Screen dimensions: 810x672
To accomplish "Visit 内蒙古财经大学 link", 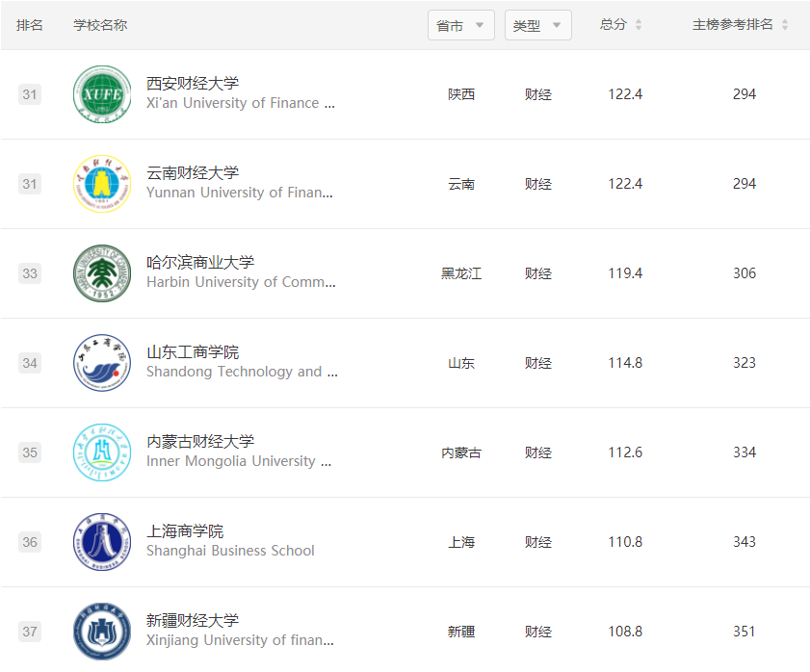I will 200,442.
